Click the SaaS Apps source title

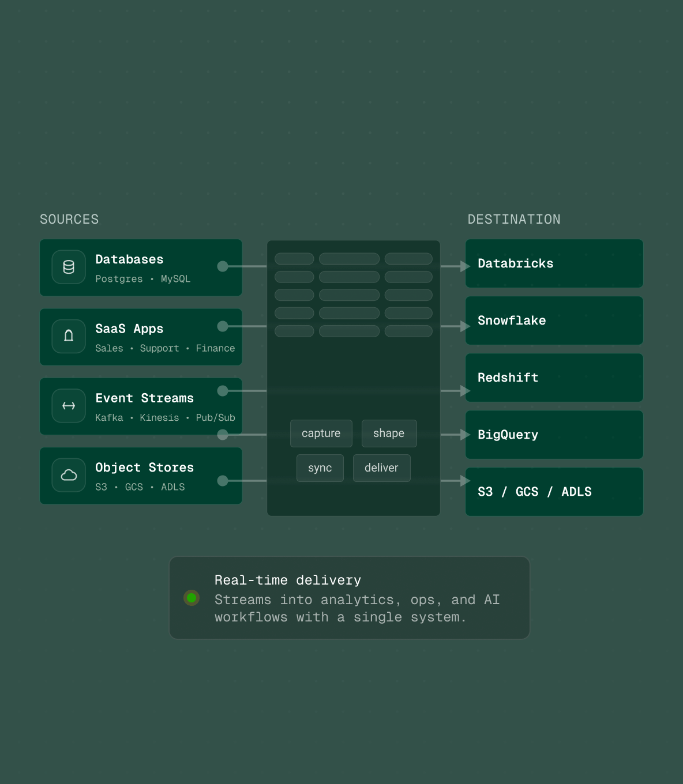(129, 329)
